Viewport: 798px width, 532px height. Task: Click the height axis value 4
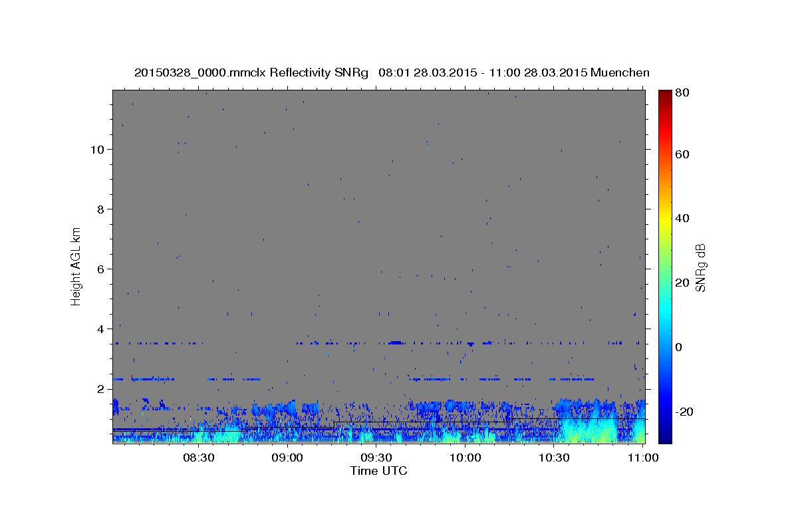coord(99,329)
